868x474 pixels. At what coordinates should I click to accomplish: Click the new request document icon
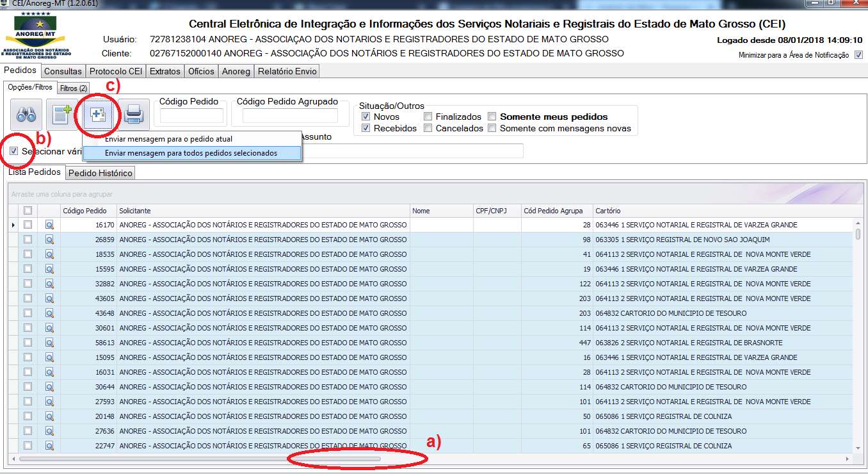(62, 115)
